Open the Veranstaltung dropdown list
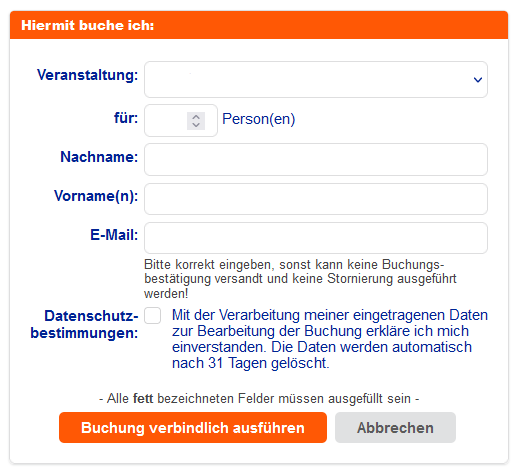This screenshot has height=476, width=526. click(316, 80)
